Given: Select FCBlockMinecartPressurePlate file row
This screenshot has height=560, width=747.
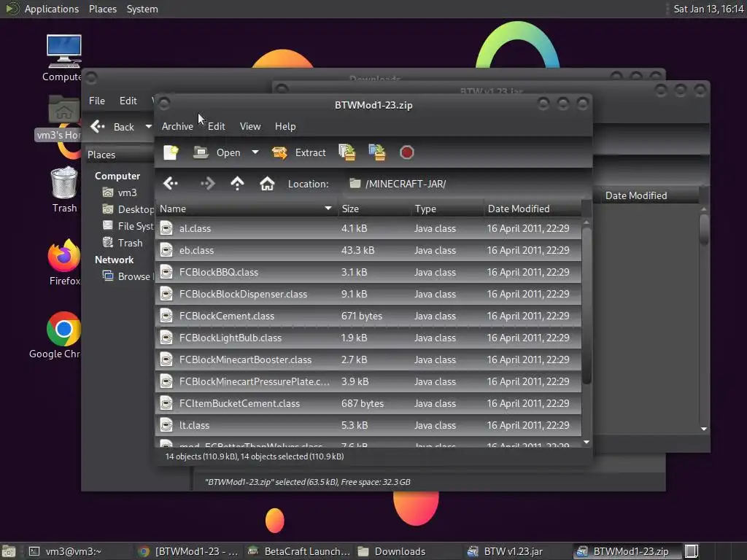Looking at the screenshot, I should [x=368, y=382].
